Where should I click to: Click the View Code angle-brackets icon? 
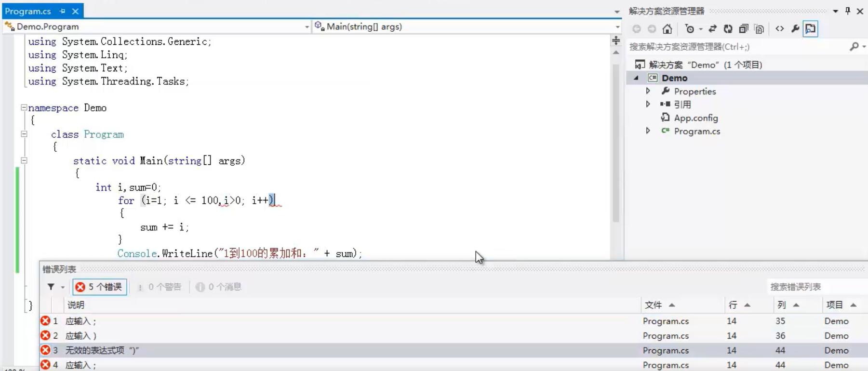tap(779, 29)
